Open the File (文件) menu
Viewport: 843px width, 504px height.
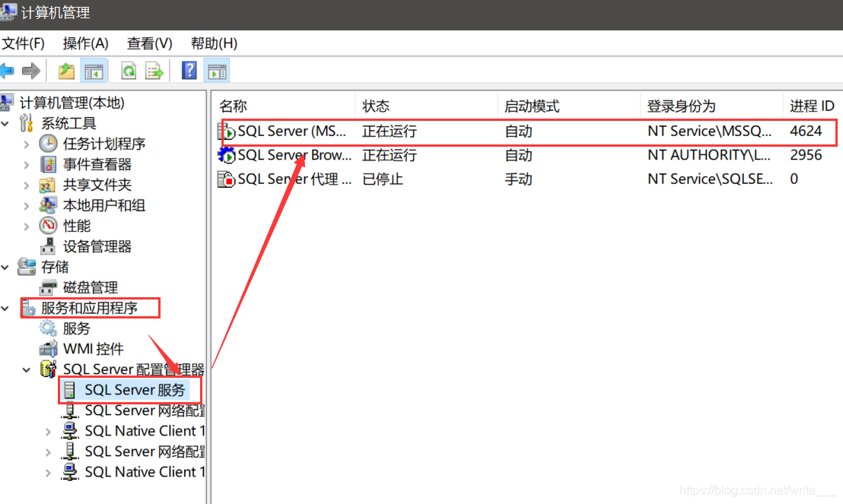click(x=23, y=43)
